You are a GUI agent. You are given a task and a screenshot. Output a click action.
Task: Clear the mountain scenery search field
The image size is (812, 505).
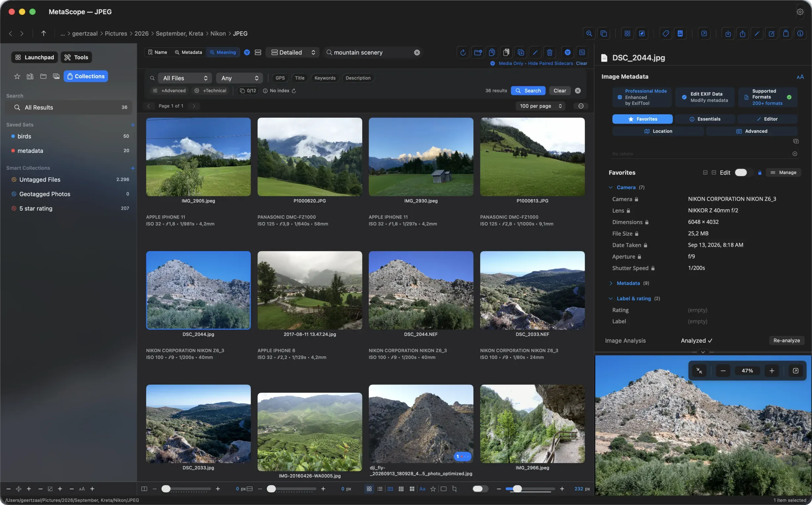coord(417,53)
